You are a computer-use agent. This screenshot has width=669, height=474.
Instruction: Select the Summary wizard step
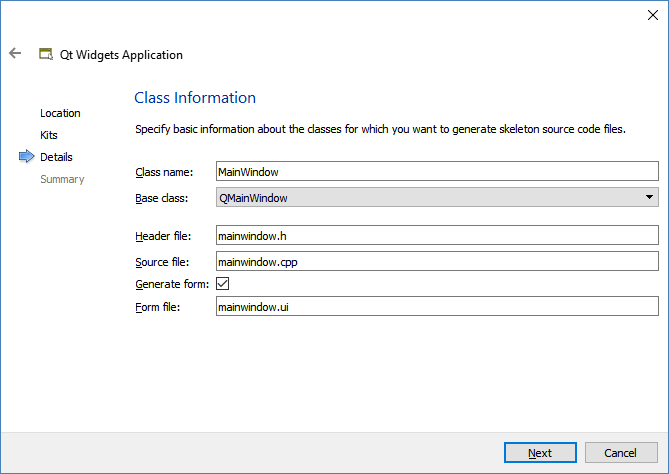pos(62,179)
